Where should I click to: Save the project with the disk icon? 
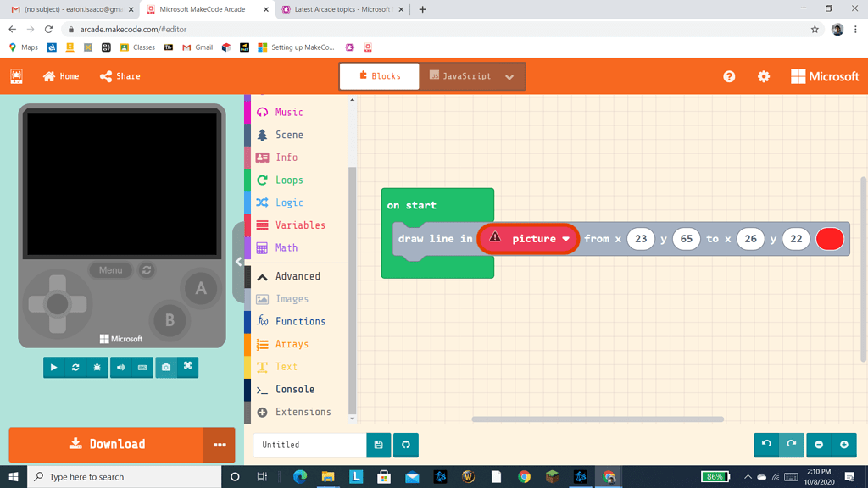coord(378,445)
